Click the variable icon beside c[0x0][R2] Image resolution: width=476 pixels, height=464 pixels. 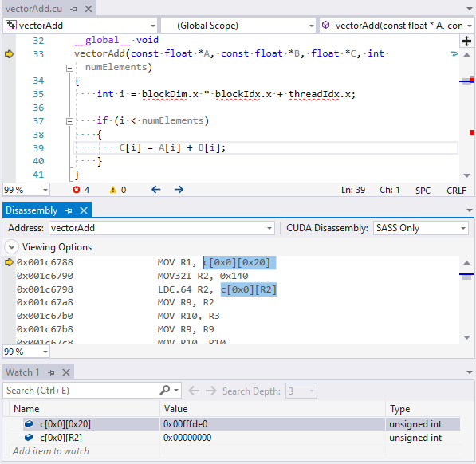point(29,438)
